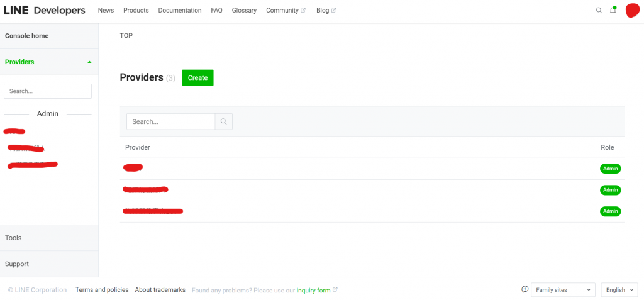Select Console home in sidebar

tap(49, 36)
